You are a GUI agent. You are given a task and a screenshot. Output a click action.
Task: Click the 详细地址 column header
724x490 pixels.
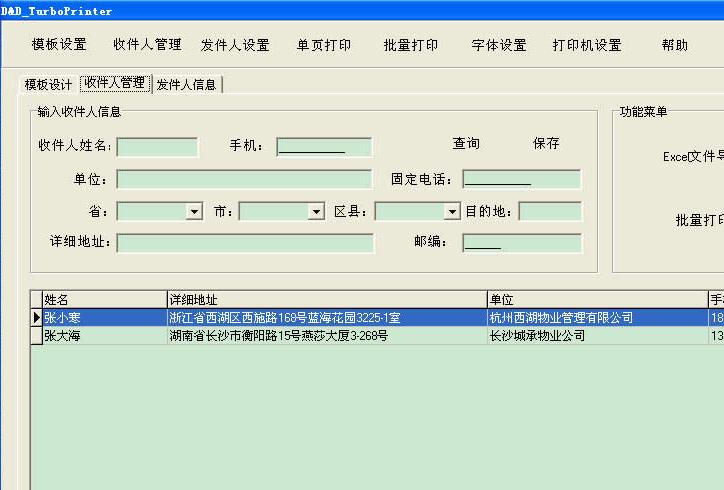(x=326, y=300)
